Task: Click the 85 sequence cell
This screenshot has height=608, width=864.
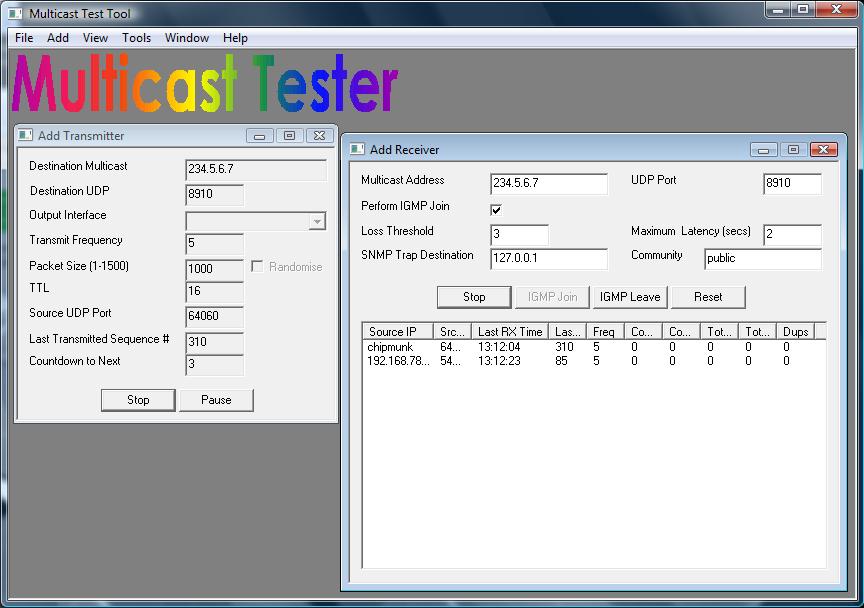Action: click(x=561, y=361)
